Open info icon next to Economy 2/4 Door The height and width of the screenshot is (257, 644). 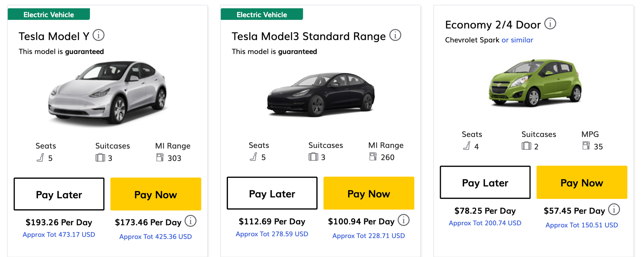coord(550,24)
